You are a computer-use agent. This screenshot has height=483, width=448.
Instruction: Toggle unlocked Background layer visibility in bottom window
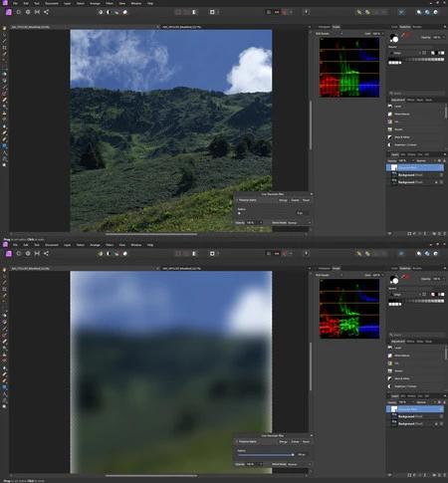(441, 416)
